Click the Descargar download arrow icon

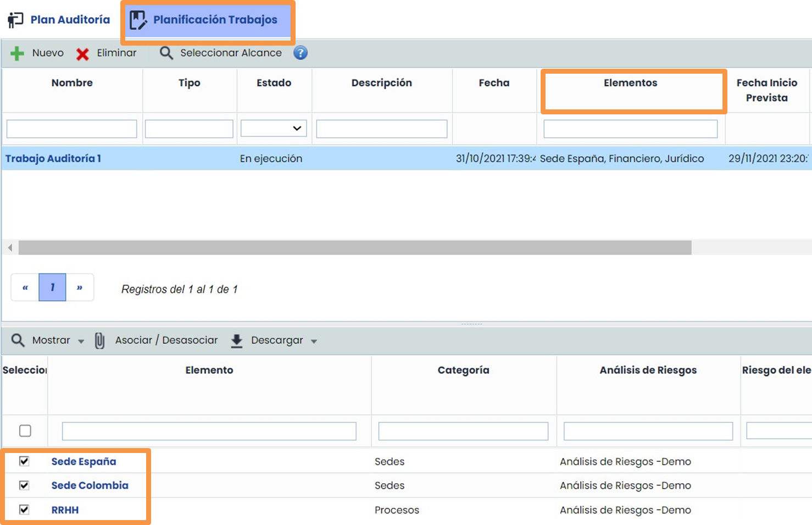tap(237, 341)
